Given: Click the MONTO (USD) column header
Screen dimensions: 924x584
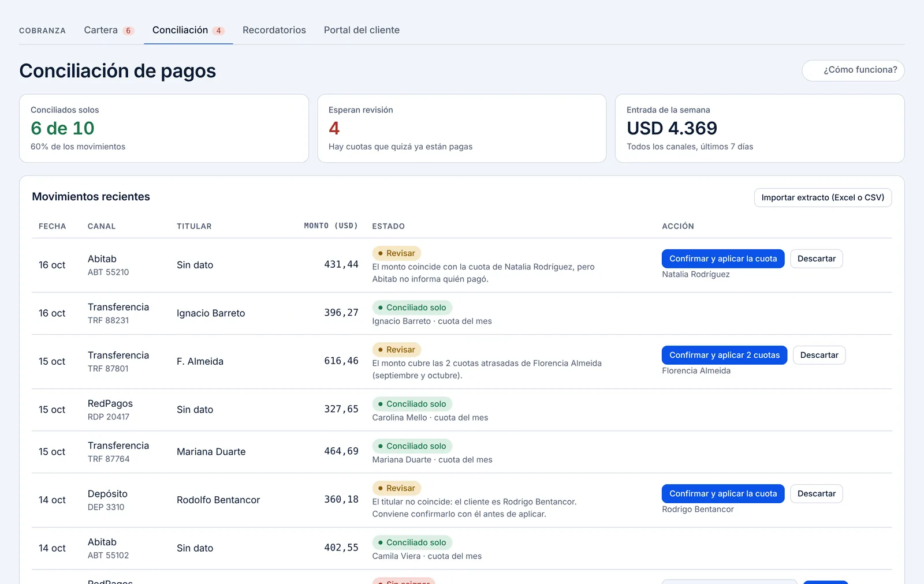Looking at the screenshot, I should pos(331,226).
